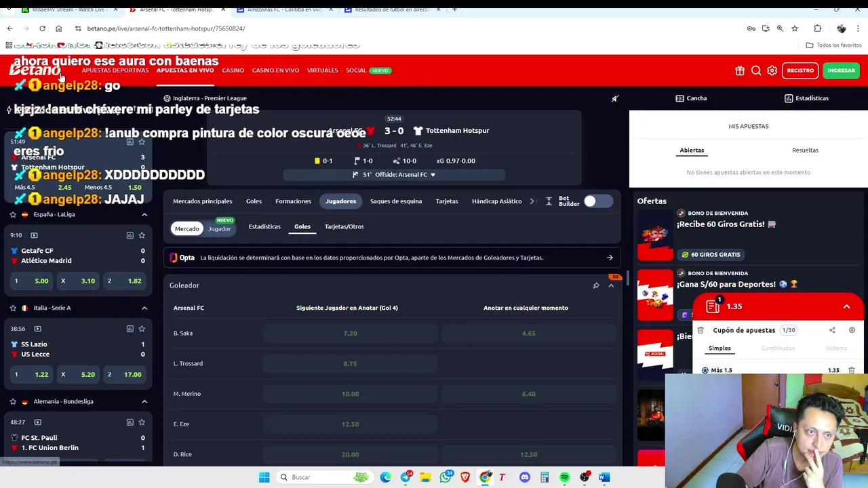868x488 pixels.
Task: Collapse the Alemania - Bundesliga section
Action: [144, 401]
